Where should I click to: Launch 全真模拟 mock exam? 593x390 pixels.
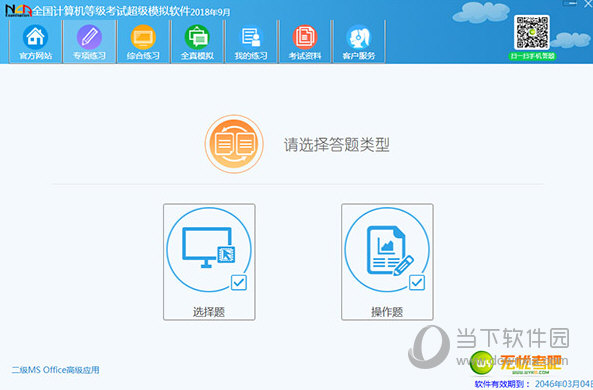[197, 42]
